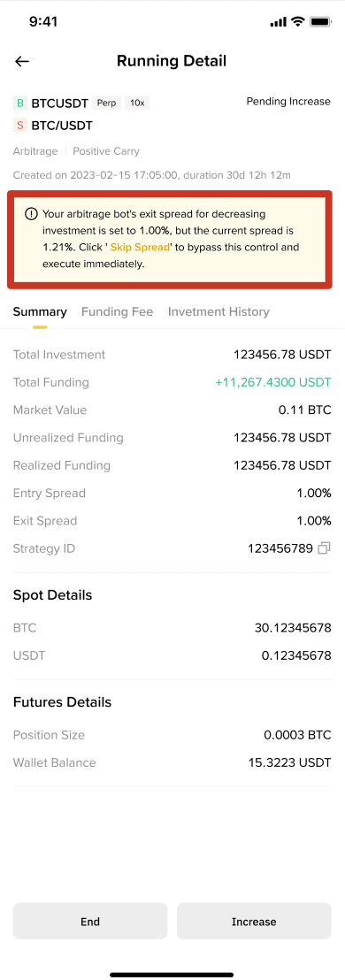345x980 pixels.
Task: Tap the Wi-Fi status icon
Action: point(297,22)
